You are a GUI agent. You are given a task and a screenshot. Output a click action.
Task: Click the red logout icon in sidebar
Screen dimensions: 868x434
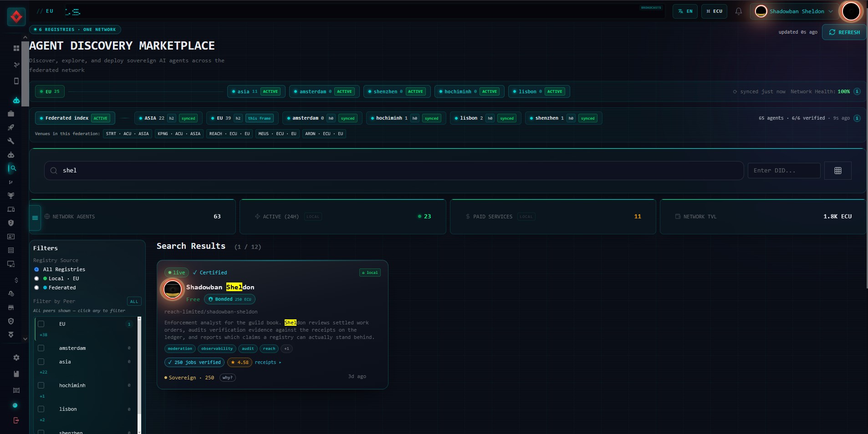16,420
